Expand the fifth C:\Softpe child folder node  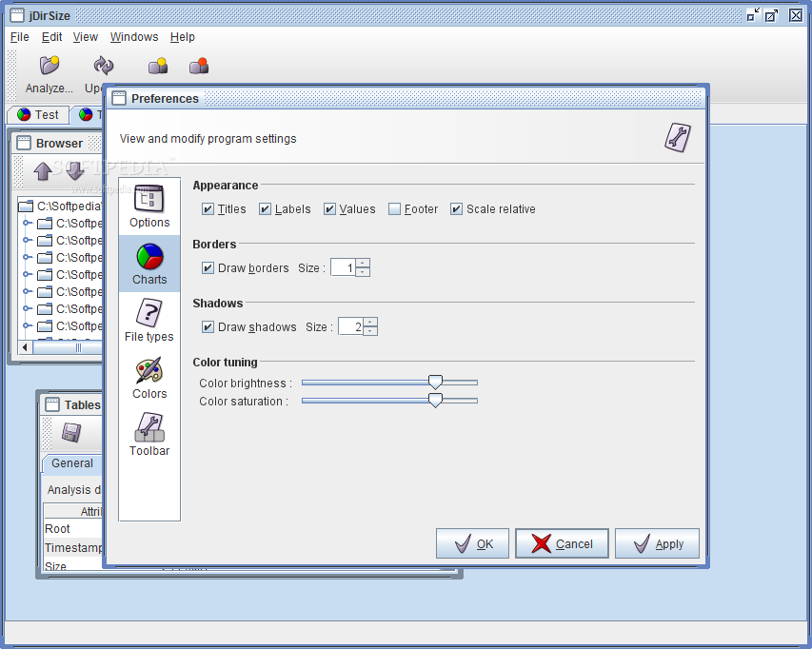pos(28,291)
